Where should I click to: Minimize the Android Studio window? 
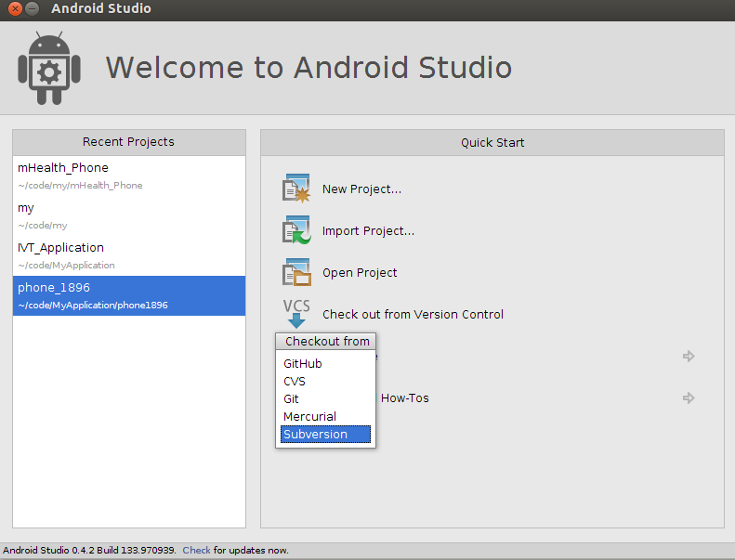32,8
